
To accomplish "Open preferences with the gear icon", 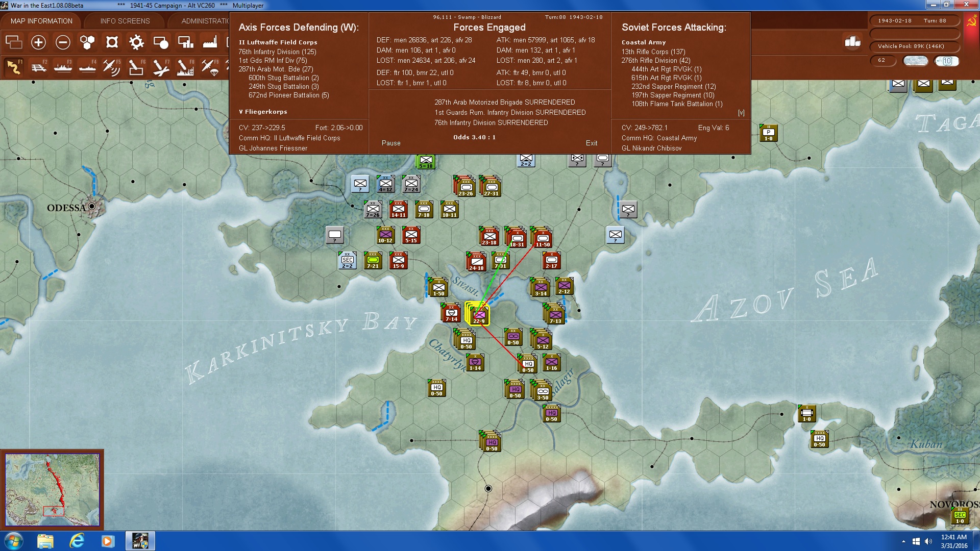I will 136,42.
